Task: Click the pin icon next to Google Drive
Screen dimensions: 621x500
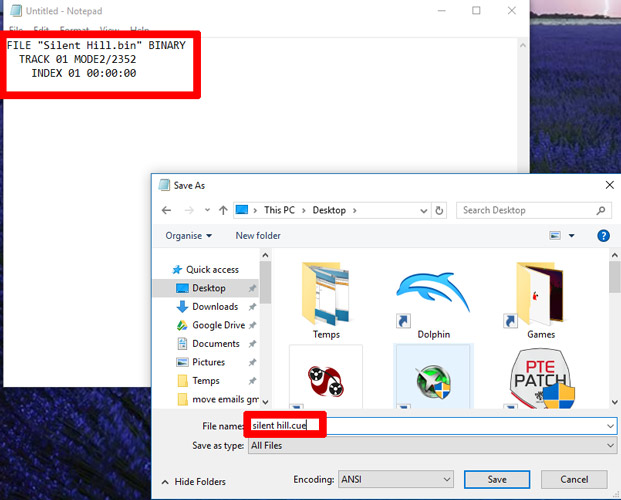Action: 252,325
